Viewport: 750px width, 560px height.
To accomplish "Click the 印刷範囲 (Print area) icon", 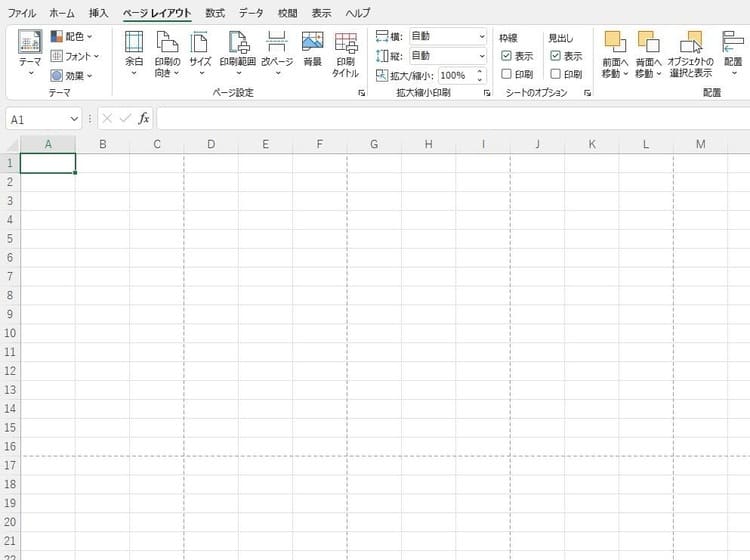I will pos(238,42).
